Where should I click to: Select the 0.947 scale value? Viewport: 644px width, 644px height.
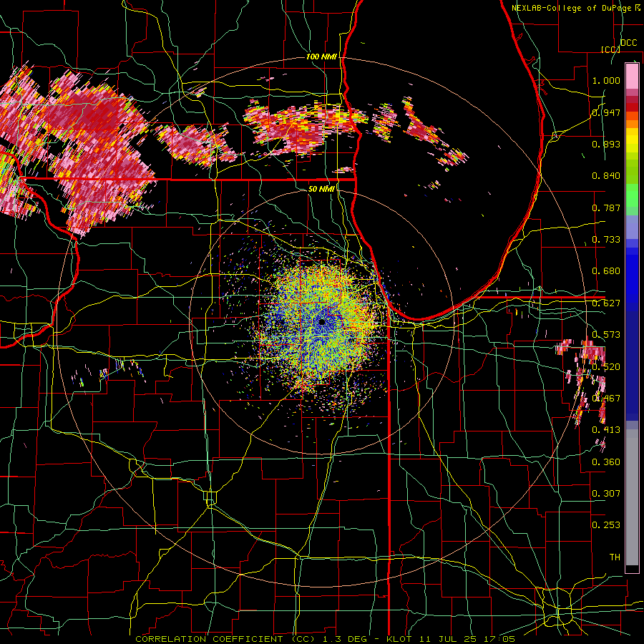(606, 112)
